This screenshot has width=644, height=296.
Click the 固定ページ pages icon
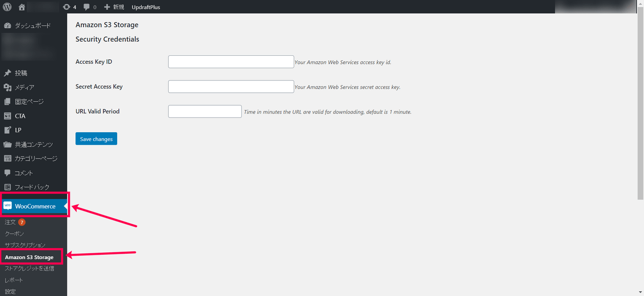(8, 102)
